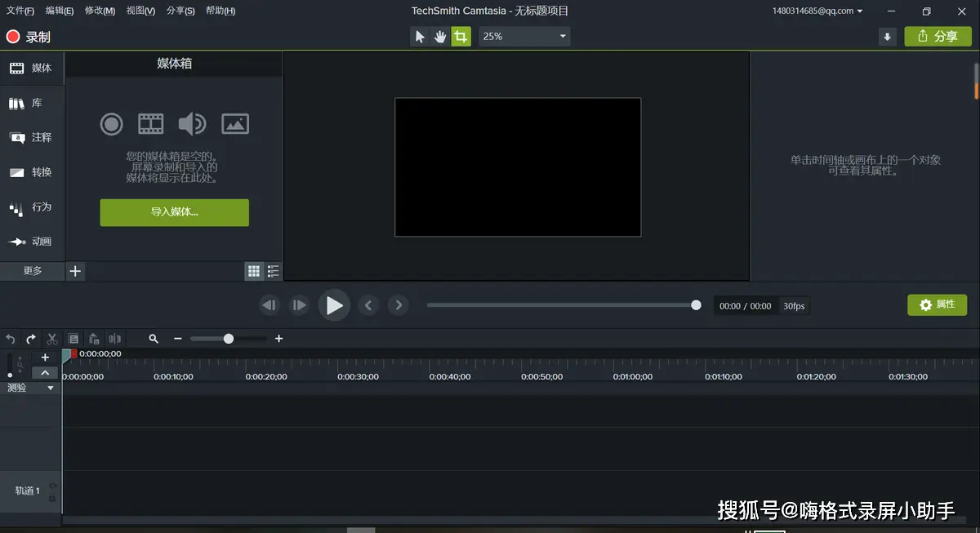This screenshot has height=533, width=980.
Task: Click the split clip icon
Action: [x=115, y=339]
